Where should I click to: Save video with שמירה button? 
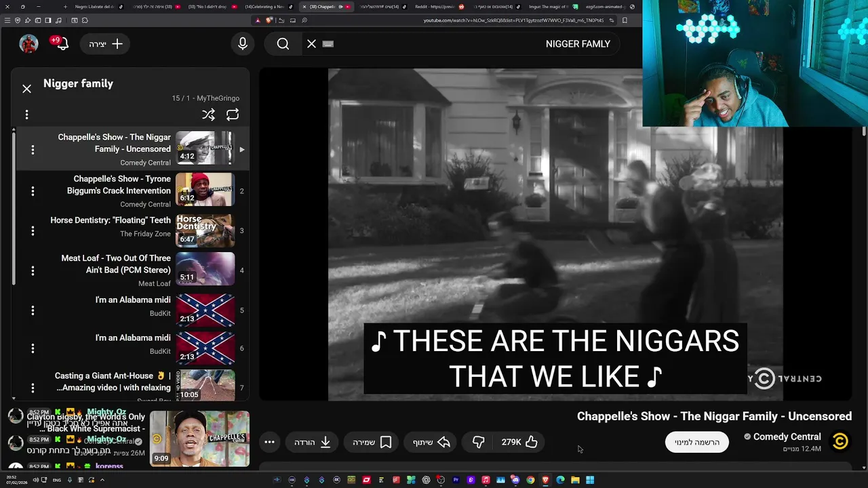coord(372,442)
